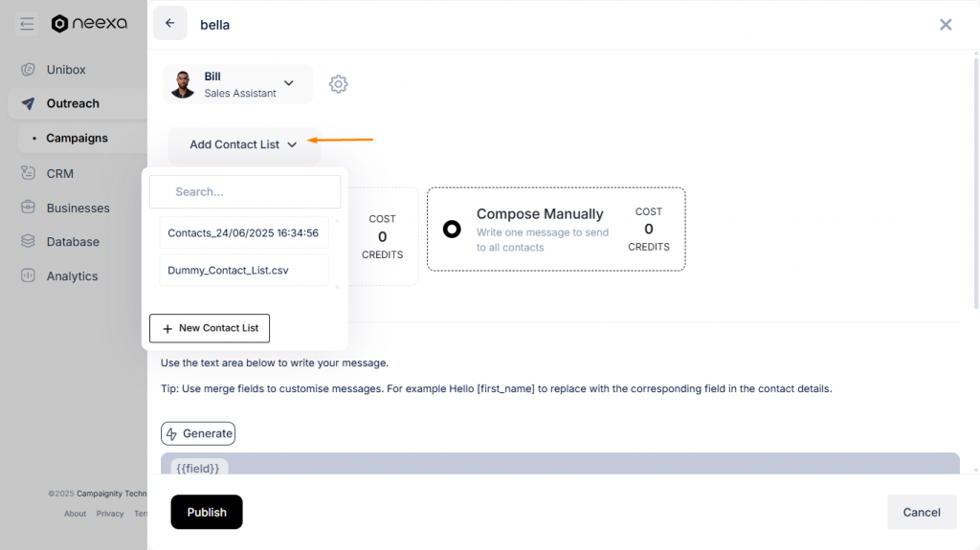Click the neexa logo

(x=89, y=24)
